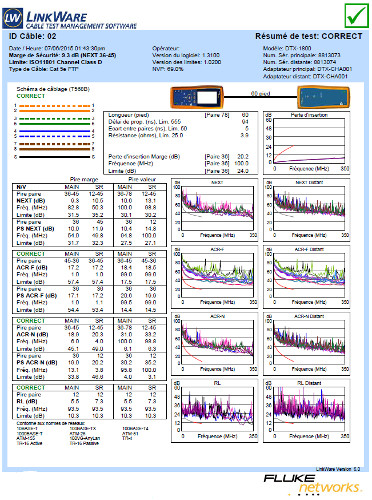Open the RL graph thumbnail
Screen dimensions: 372x500
pyautogui.click(x=215, y=411)
